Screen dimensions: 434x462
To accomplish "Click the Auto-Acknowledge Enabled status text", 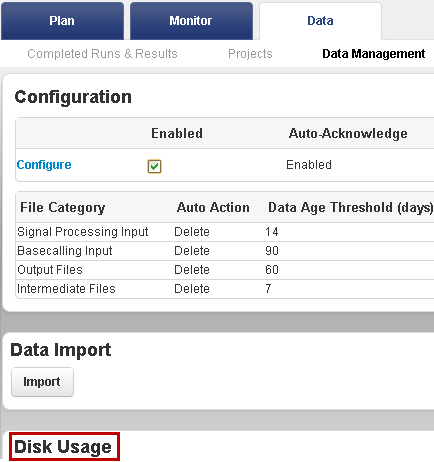I will [x=309, y=165].
